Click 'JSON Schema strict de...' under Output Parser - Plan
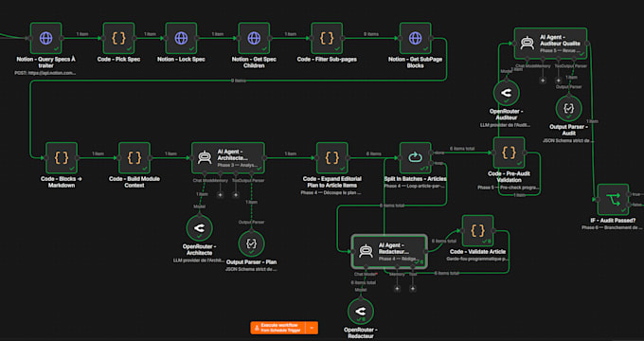The height and width of the screenshot is (341, 644). tap(251, 270)
